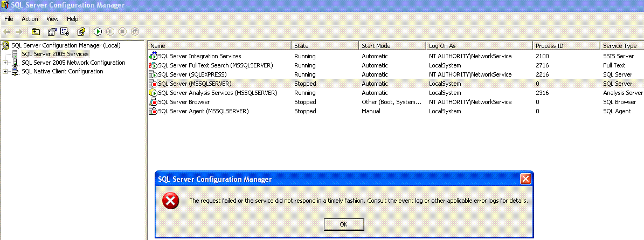Click the green Start Service icon

tap(98, 32)
